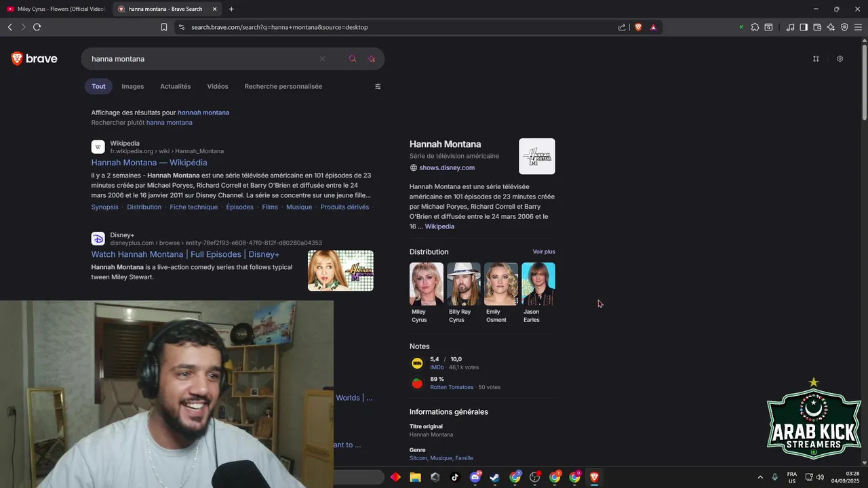This screenshot has height=488, width=868.
Task: Search instead for hanna montana
Action: [170, 123]
